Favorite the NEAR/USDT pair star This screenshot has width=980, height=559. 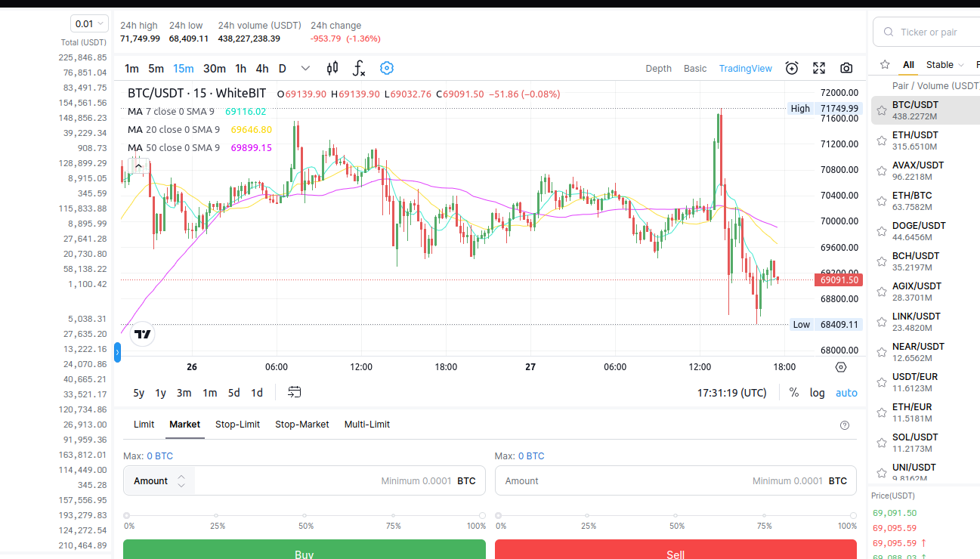point(882,352)
